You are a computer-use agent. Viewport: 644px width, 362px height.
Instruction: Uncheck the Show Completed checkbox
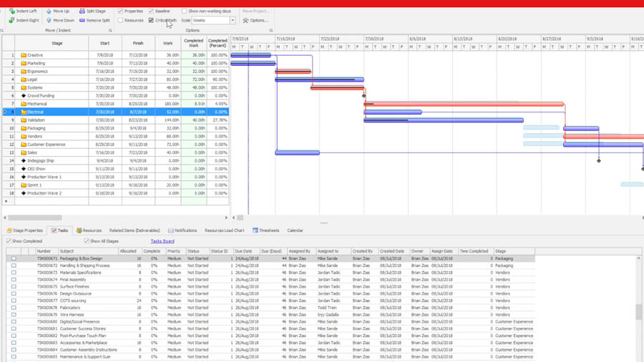9,241
